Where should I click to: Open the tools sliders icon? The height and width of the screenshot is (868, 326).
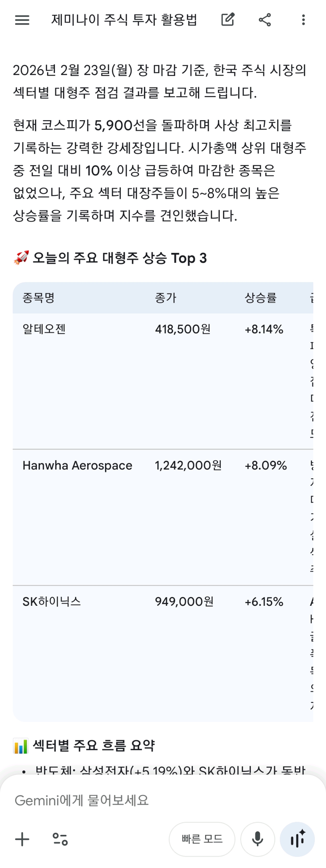tap(60, 839)
